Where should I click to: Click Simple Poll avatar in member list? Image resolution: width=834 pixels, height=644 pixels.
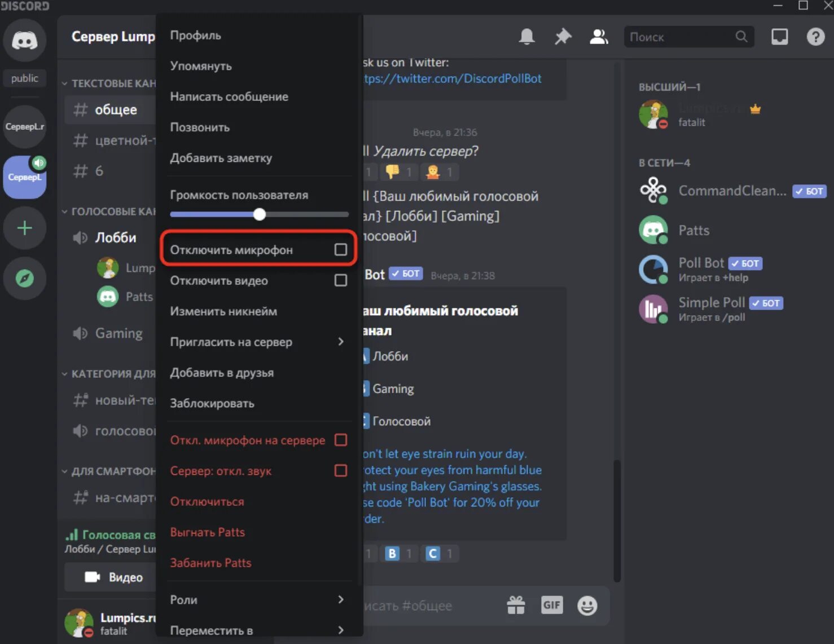pyautogui.click(x=653, y=309)
